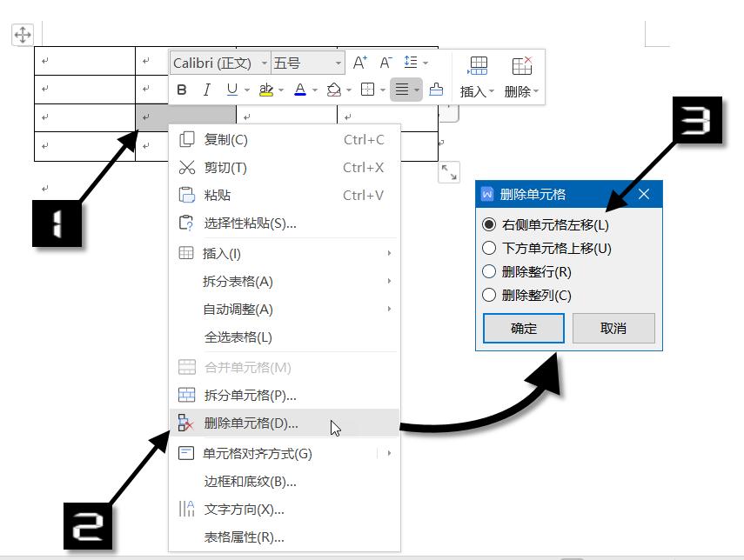Apply italic formatting
This screenshot has width=744, height=560.
point(205,90)
